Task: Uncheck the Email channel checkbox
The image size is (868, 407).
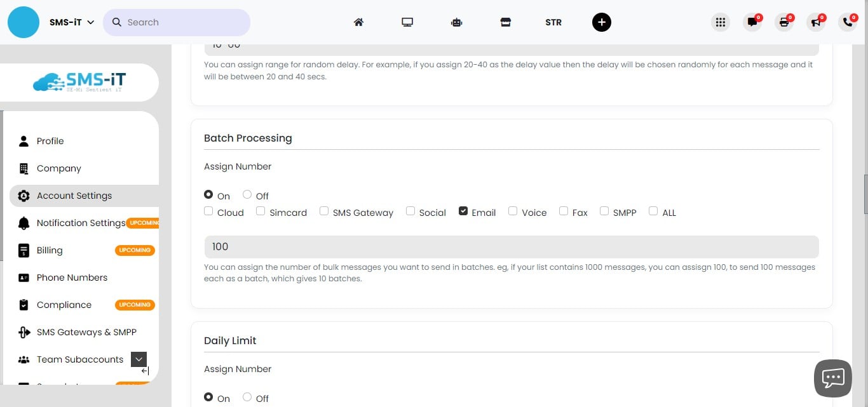Action: [463, 210]
